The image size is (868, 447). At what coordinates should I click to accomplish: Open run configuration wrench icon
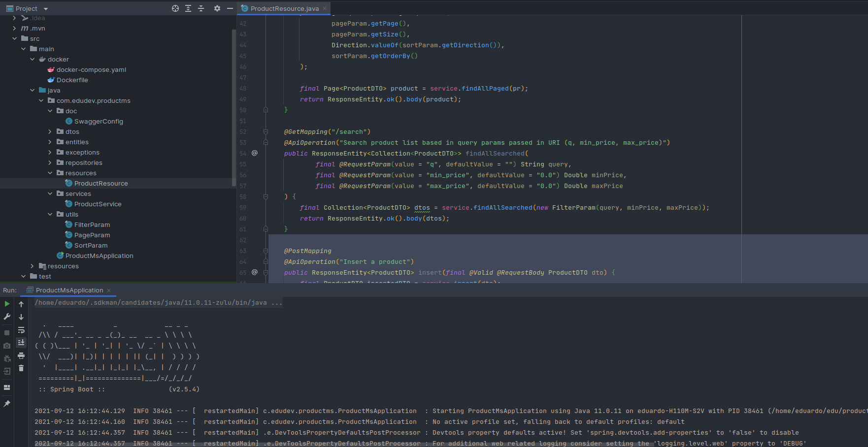point(7,317)
